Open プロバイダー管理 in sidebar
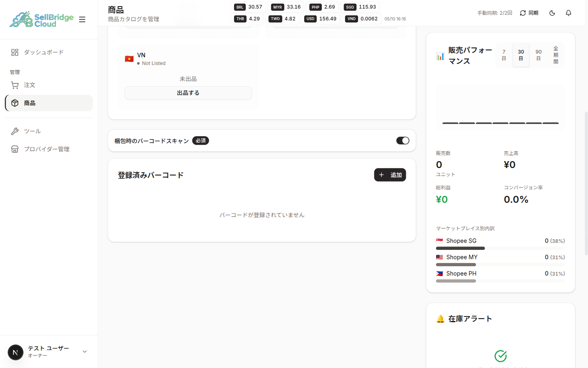This screenshot has width=588, height=368. pyautogui.click(x=49, y=149)
